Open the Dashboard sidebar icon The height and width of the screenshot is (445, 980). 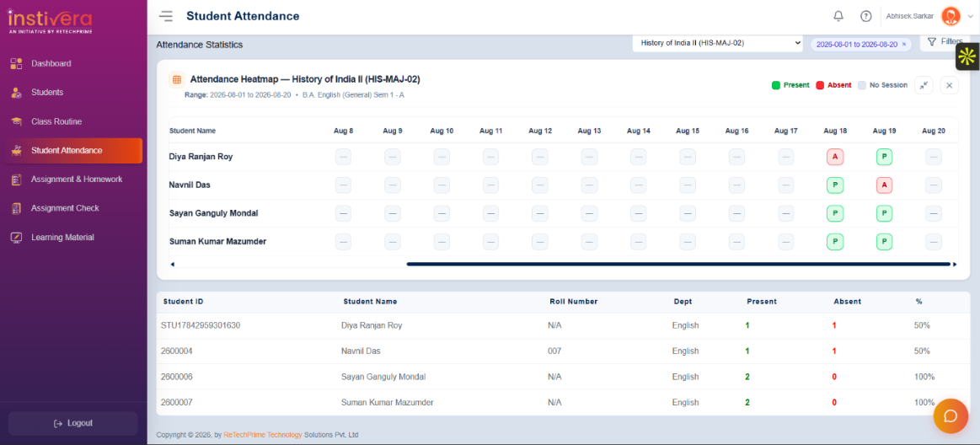17,64
